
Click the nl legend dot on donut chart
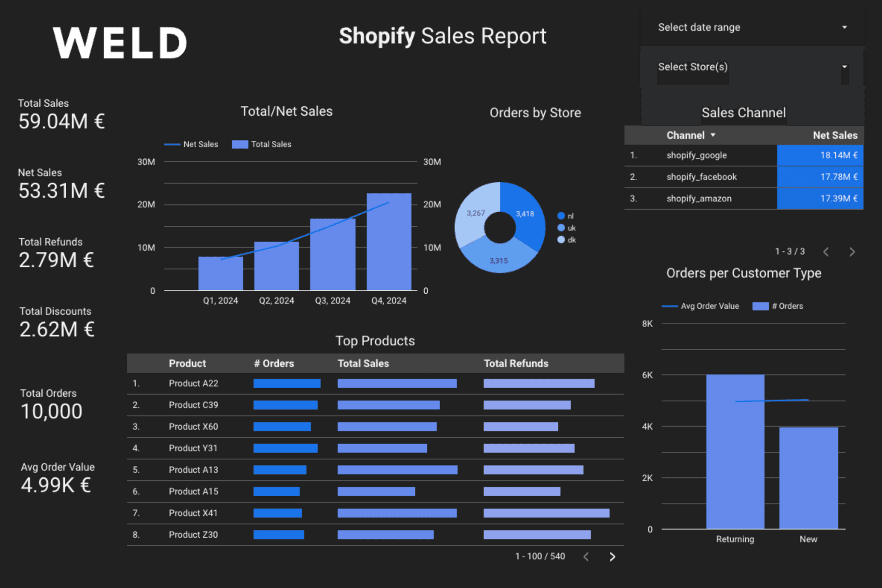pos(561,216)
